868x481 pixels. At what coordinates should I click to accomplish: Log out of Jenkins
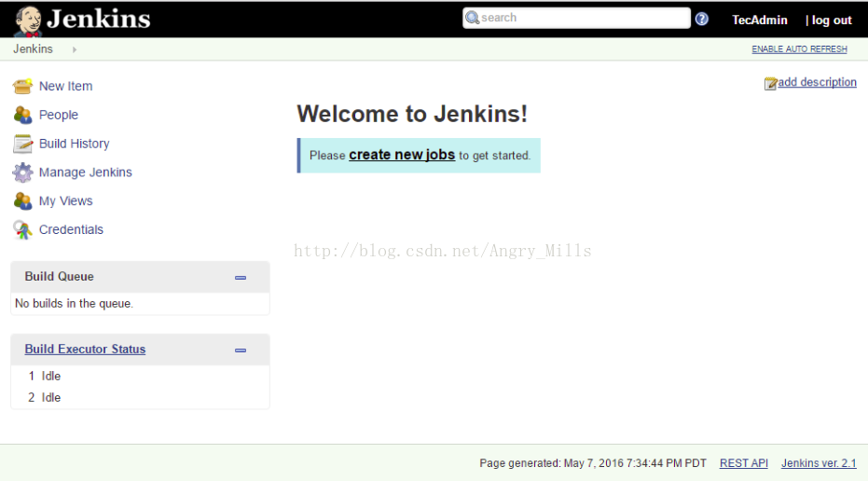pos(832,20)
